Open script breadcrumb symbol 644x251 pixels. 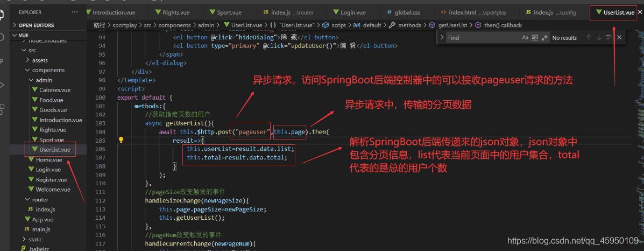click(x=335, y=25)
